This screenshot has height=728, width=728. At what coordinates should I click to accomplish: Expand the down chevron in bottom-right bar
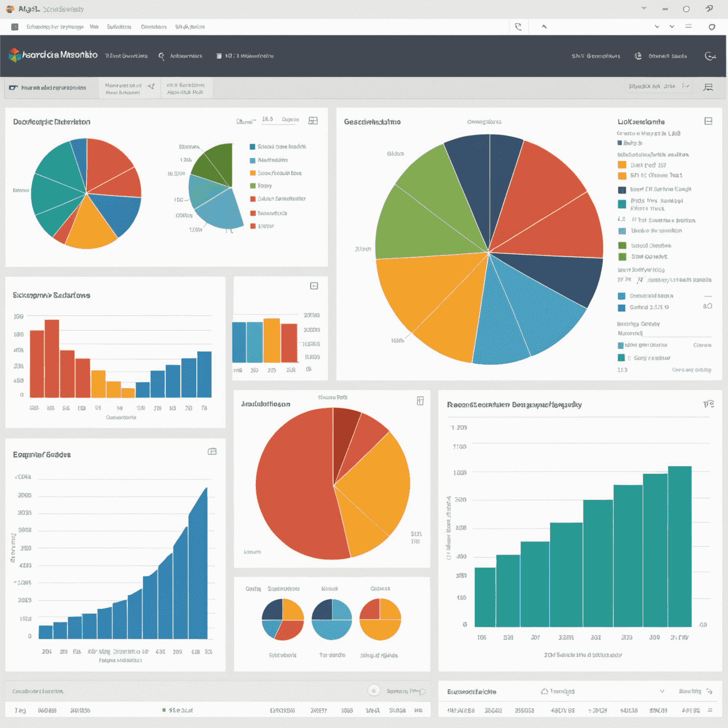[x=662, y=691]
